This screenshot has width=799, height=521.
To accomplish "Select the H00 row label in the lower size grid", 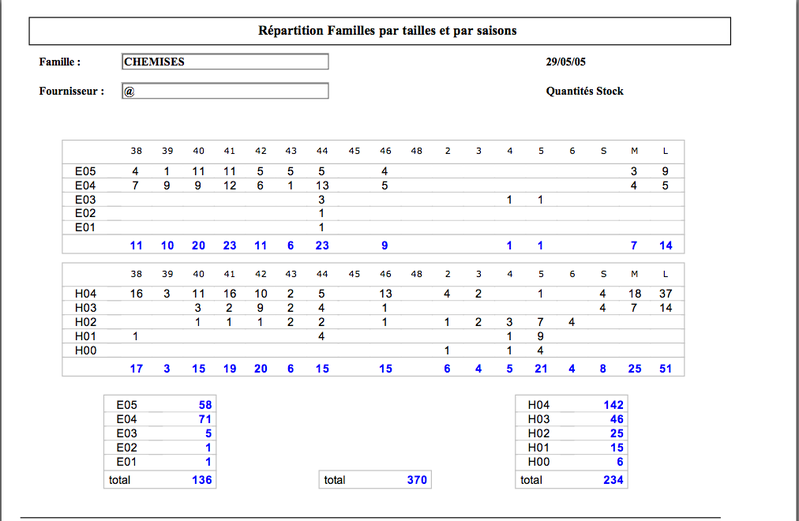I will point(85,351).
